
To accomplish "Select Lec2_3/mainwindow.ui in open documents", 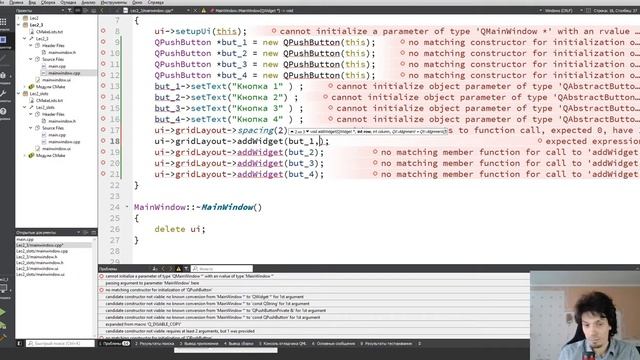I will click(x=37, y=269).
